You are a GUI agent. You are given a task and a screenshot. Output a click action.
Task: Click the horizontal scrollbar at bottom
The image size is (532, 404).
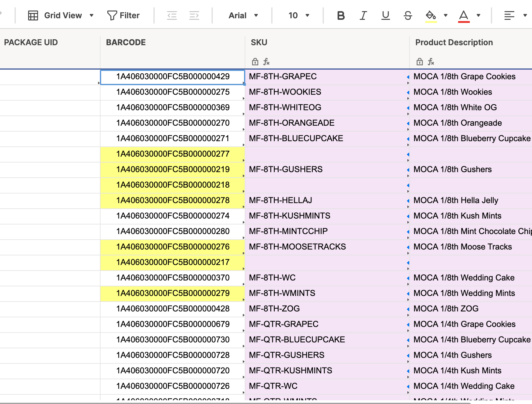[235, 403]
